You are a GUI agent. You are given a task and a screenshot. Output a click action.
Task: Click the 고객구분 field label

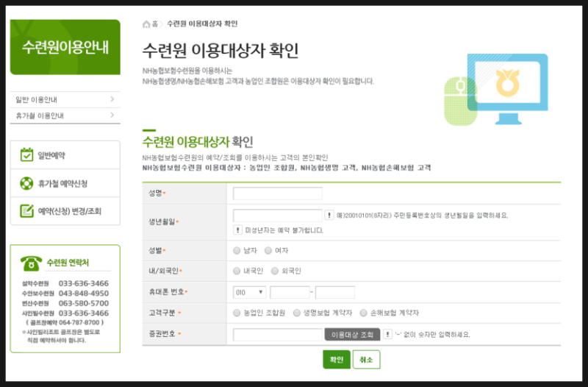tap(162, 313)
